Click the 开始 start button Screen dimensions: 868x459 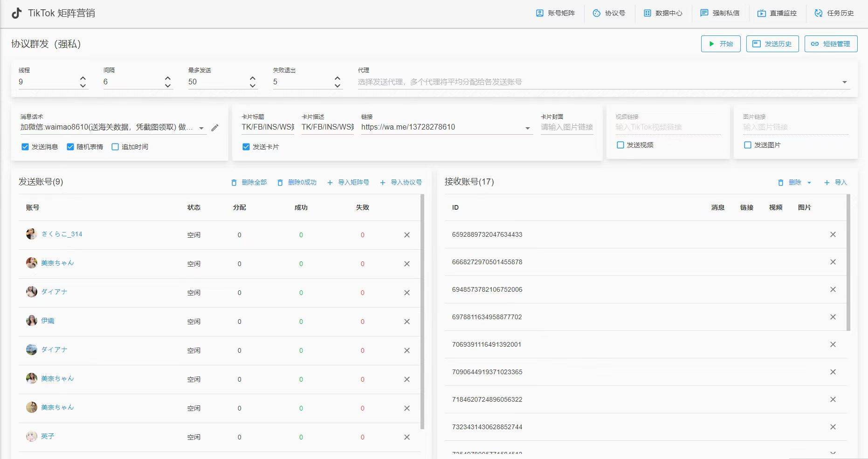coord(721,44)
